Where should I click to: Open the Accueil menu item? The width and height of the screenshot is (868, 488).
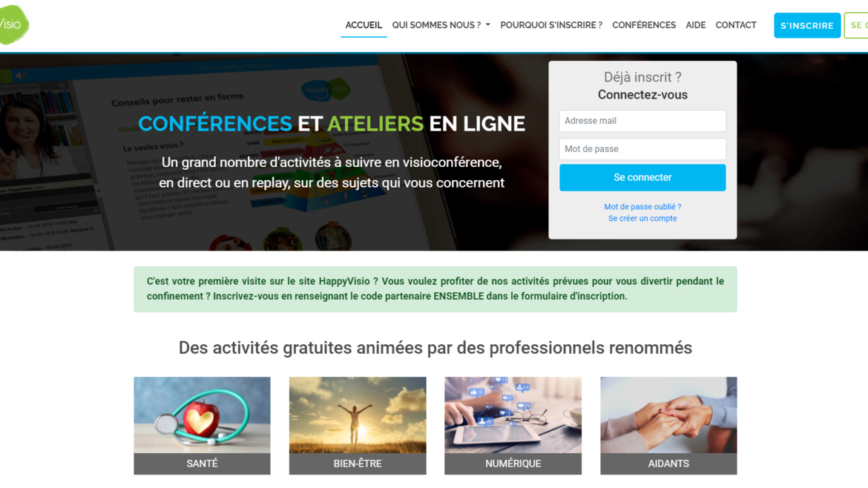coord(364,25)
